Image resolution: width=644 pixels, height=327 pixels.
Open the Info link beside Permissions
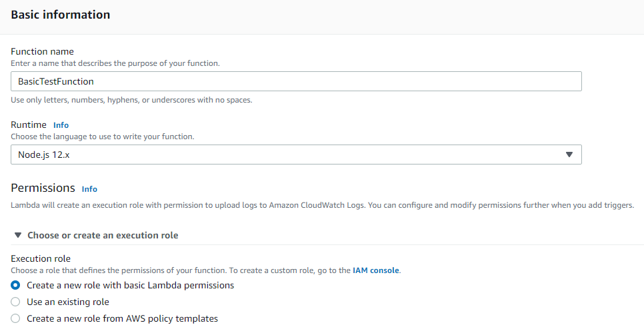tap(89, 189)
